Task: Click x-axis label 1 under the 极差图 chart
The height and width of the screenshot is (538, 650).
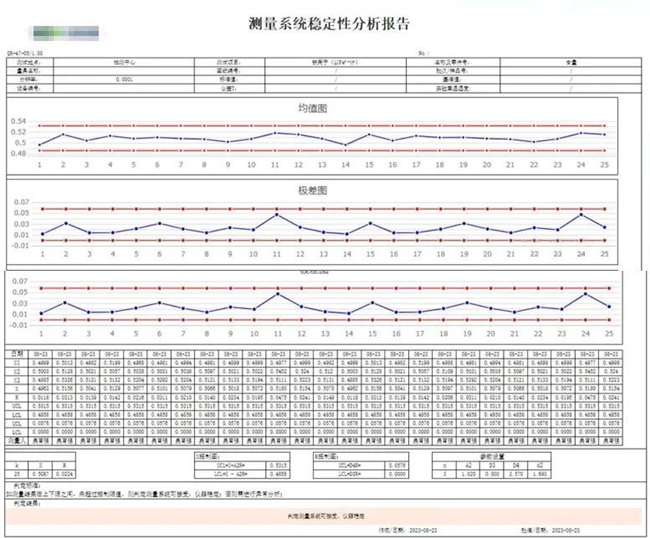Action: click(x=41, y=252)
